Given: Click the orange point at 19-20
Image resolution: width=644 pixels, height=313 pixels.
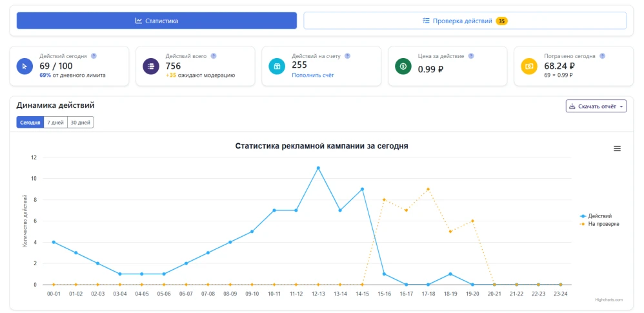Looking at the screenshot, I should [472, 221].
